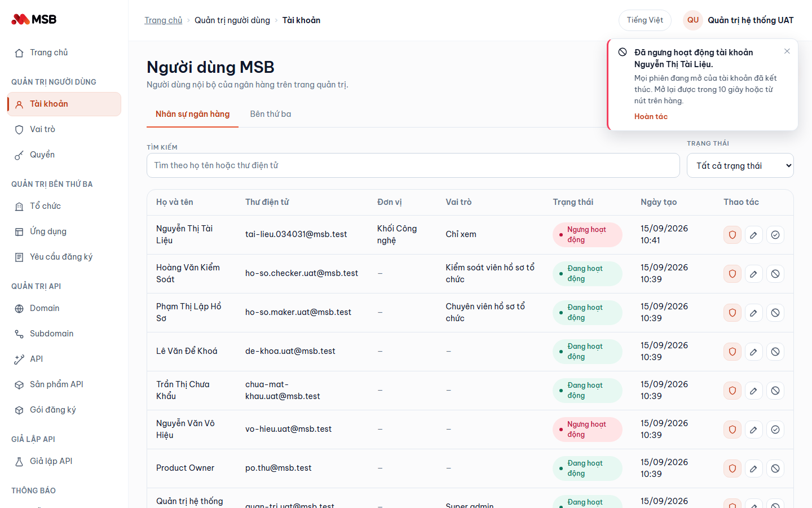
Task: Click the Ngày tạo column header
Action: pos(659,202)
